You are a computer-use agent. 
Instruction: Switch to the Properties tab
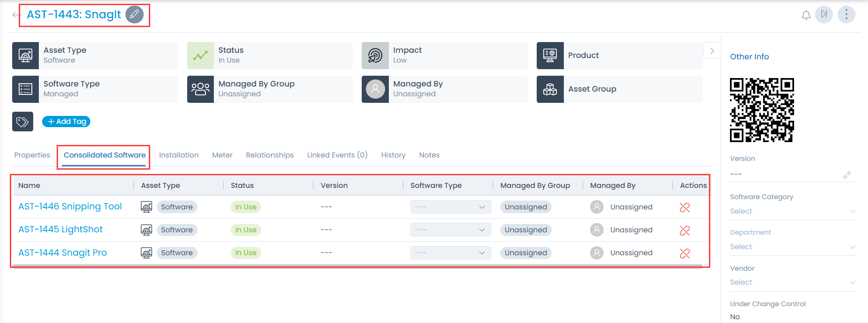click(32, 155)
